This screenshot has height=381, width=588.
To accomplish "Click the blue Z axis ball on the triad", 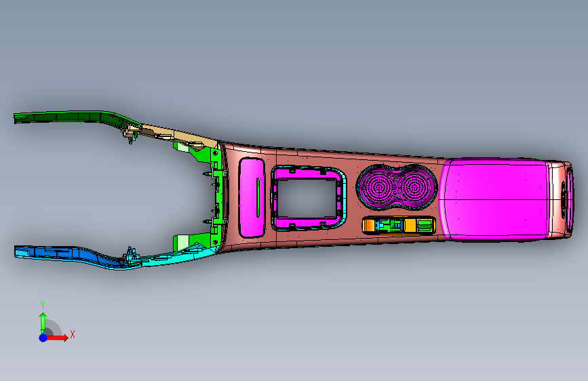I will (43, 338).
